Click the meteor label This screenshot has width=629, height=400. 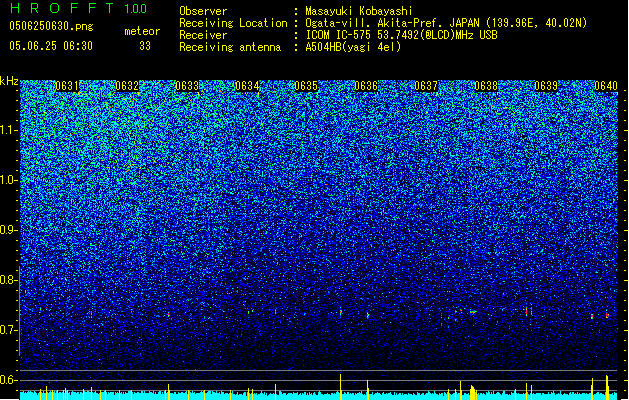click(142, 31)
